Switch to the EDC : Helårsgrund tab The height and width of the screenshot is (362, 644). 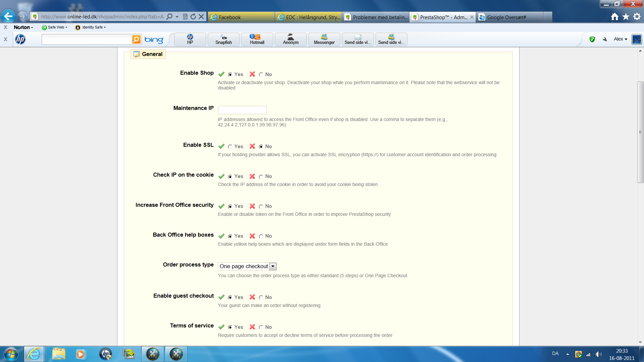pos(309,17)
